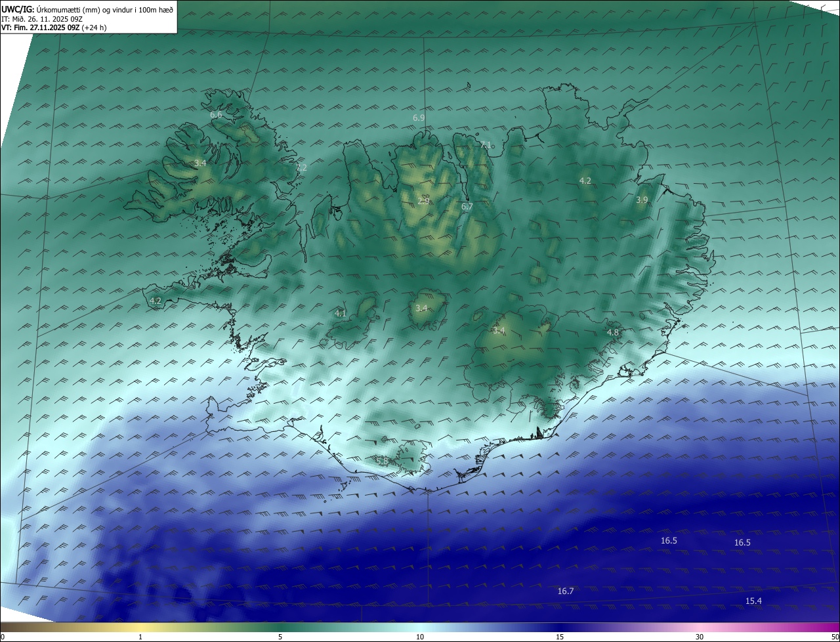Screen dimensions: 840x642
Task: Click the IT: Mið. 26. 11. 2025 09Z line
Action: 41,19
